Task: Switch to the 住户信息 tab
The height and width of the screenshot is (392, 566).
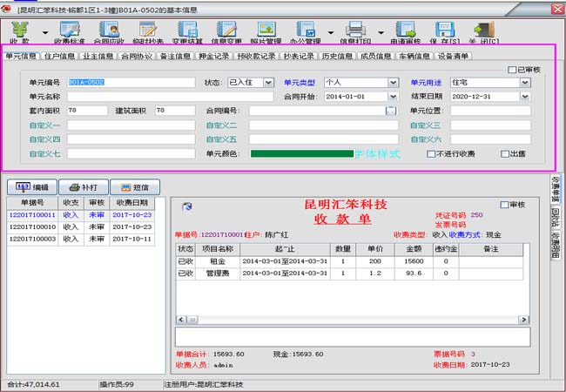Action: point(59,57)
